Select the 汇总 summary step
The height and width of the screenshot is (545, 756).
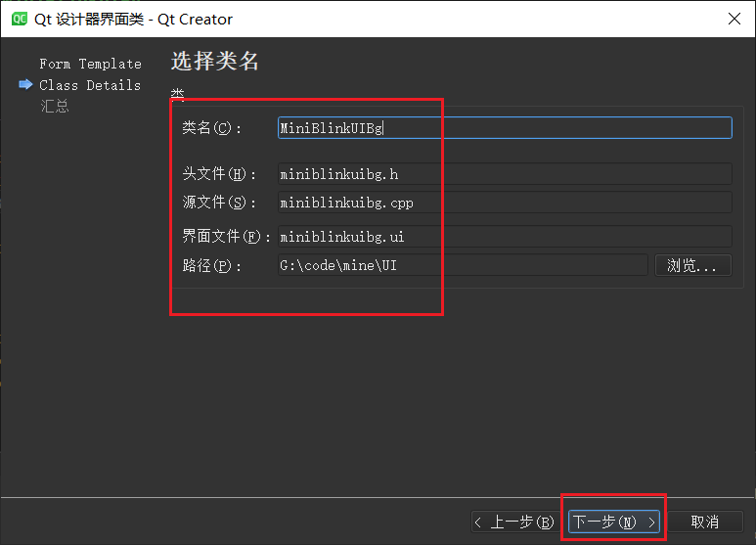coord(55,106)
